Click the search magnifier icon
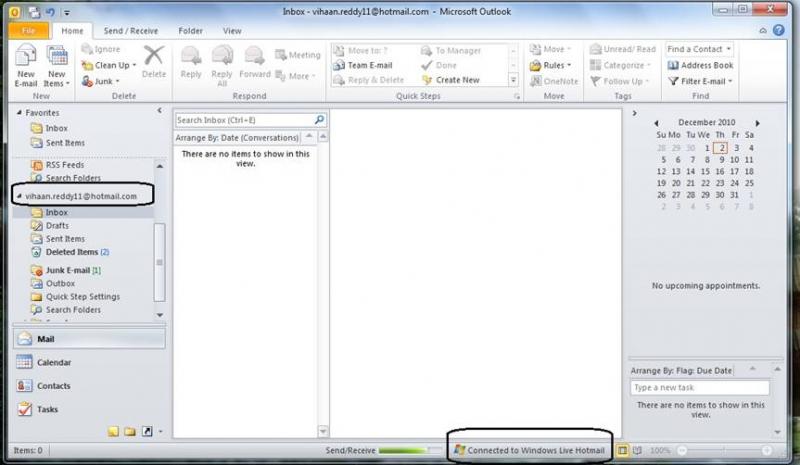This screenshot has height=465, width=800. [319, 119]
